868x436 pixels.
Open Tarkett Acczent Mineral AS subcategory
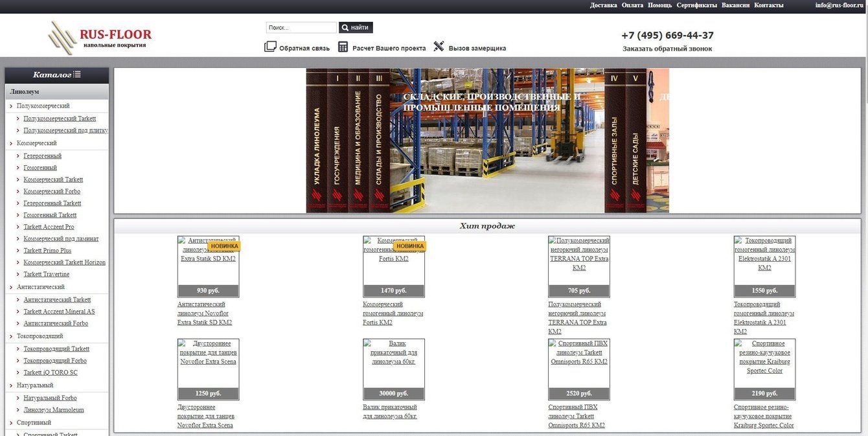click(59, 312)
